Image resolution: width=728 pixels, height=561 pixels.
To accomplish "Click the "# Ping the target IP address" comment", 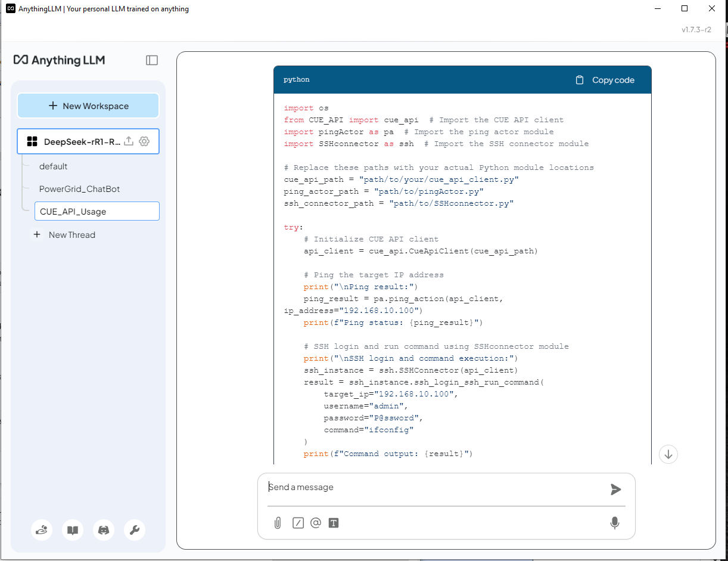I will [x=374, y=275].
